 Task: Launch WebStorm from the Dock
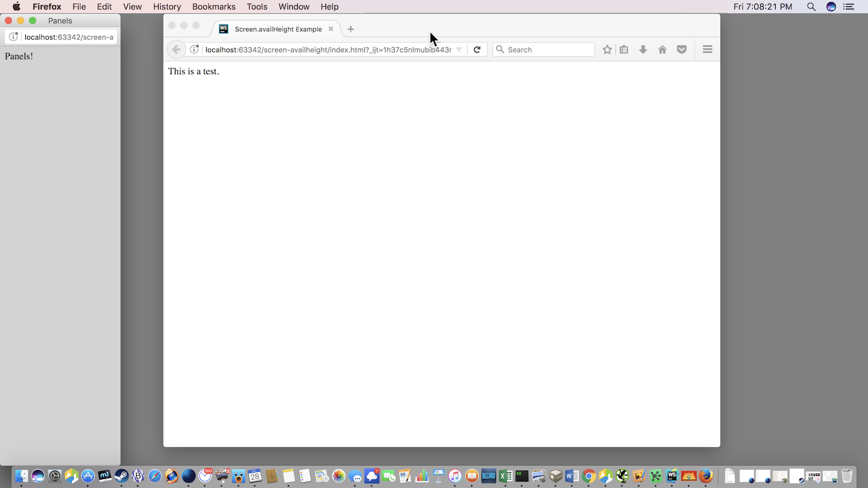[x=671, y=476]
